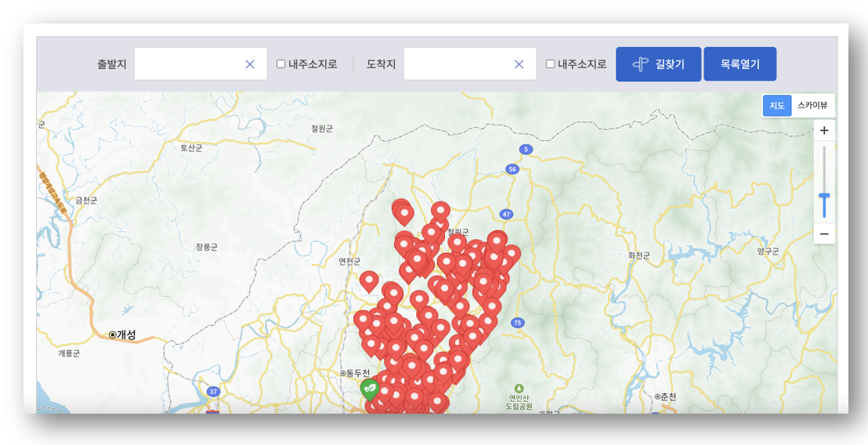This screenshot has width=868, height=445.
Task: Click the 토산군 map label
Action: click(191, 148)
